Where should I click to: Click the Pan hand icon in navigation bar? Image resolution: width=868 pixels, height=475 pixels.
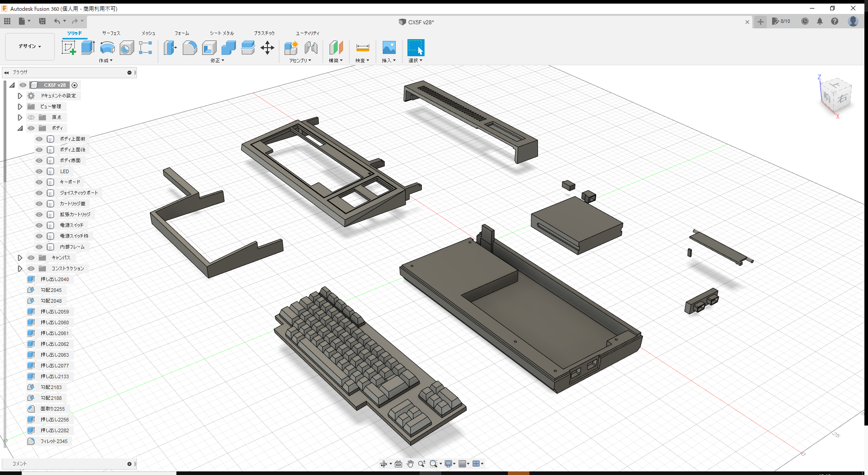[x=410, y=463]
